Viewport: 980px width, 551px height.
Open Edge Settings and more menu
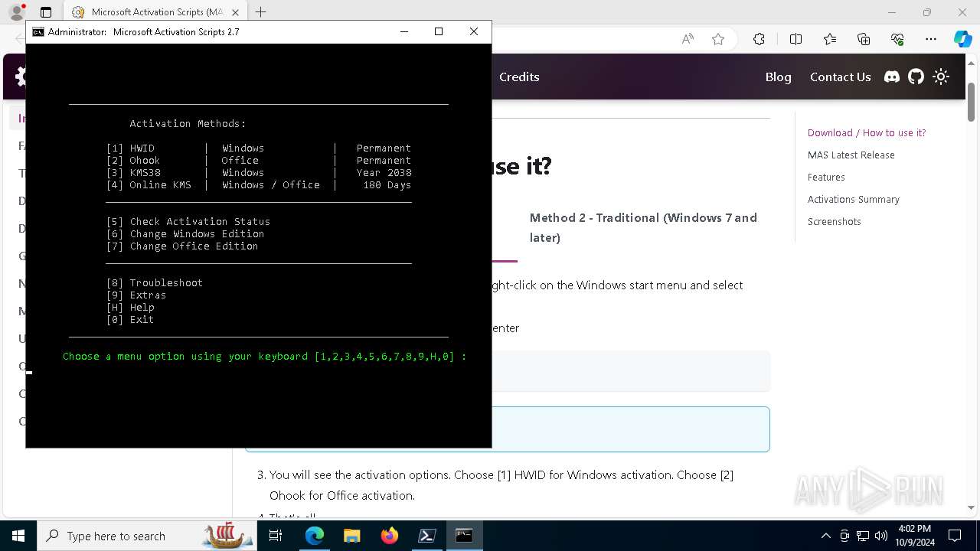pyautogui.click(x=931, y=39)
